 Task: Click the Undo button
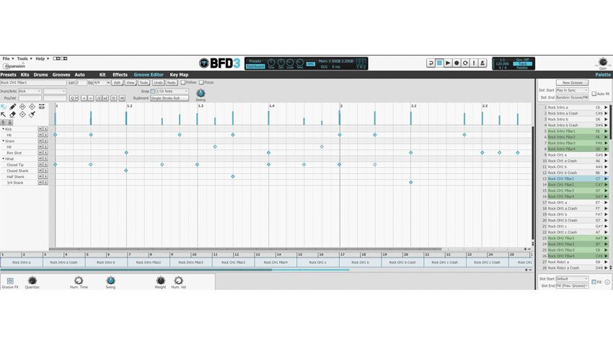[158, 83]
